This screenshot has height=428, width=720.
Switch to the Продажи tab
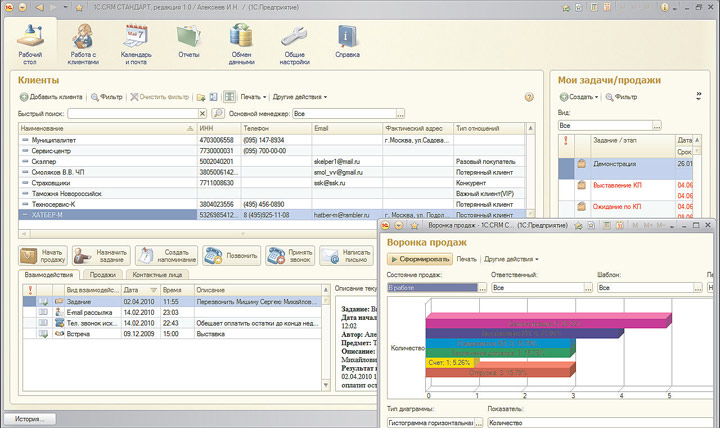pos(103,275)
